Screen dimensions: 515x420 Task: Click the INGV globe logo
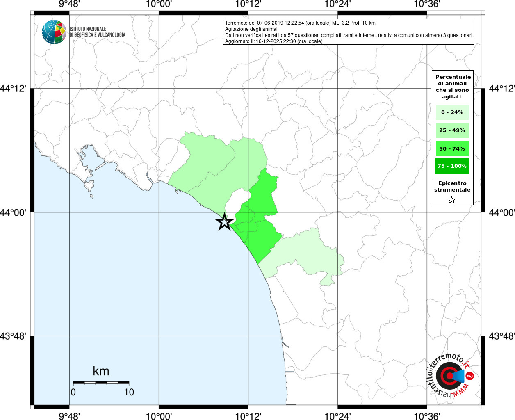click(54, 32)
